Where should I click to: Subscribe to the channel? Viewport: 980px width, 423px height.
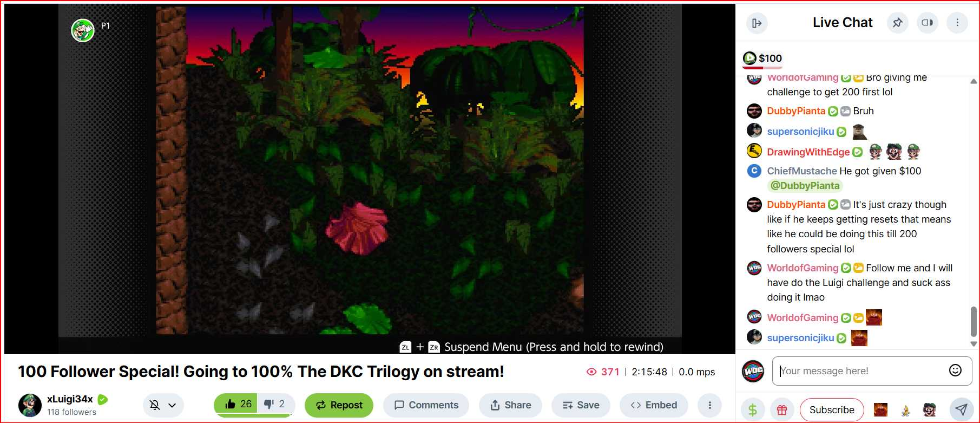pos(832,410)
